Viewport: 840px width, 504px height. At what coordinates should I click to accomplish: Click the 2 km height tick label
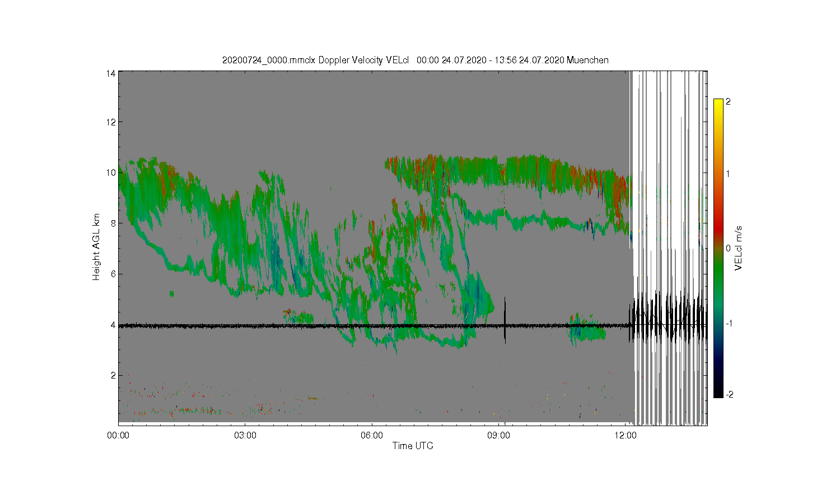coord(114,375)
